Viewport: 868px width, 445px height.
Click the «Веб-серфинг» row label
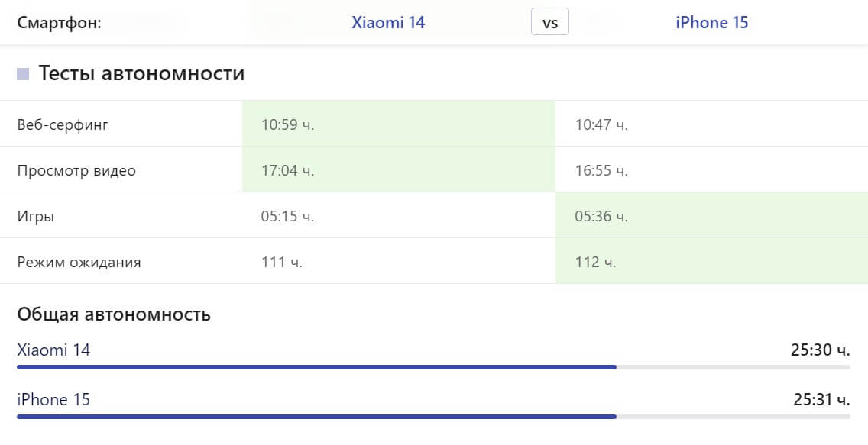pyautogui.click(x=63, y=124)
